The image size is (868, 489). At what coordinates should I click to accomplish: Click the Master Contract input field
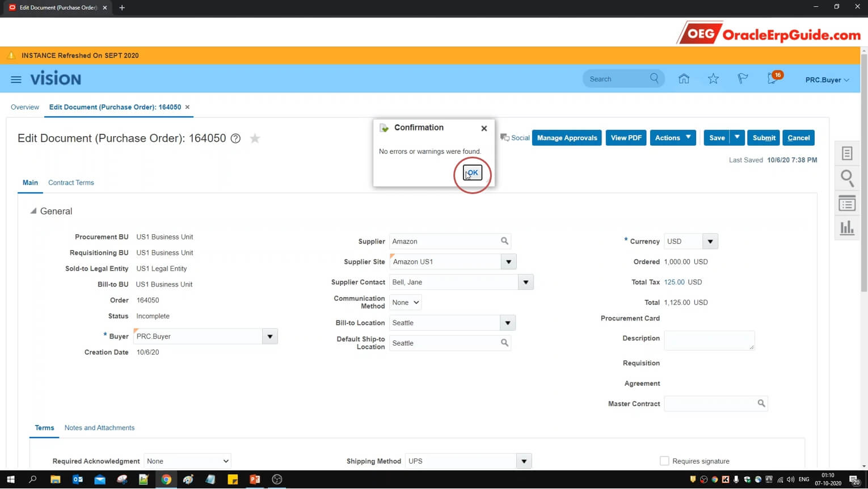[x=710, y=403]
